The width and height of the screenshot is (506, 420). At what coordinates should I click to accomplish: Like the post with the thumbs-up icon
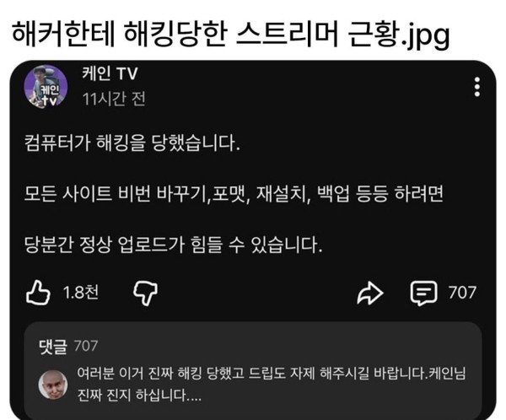click(x=38, y=293)
